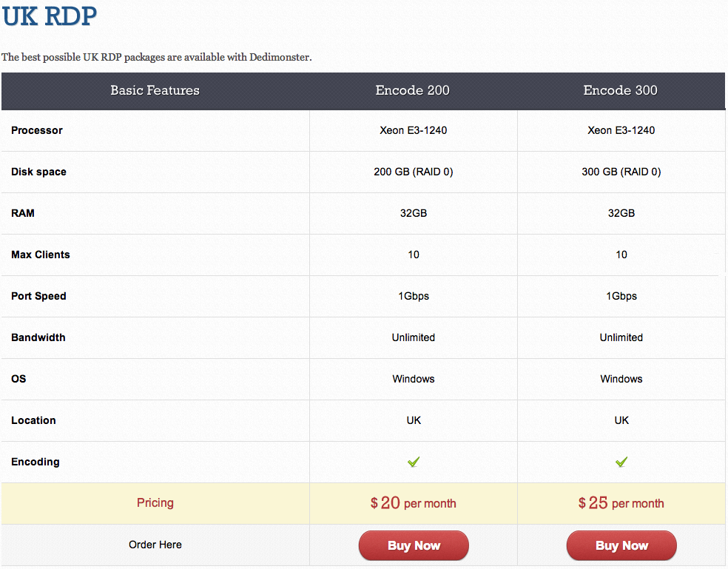Select the Processor row label
Viewport: 728px width, 569px height.
pyautogui.click(x=37, y=130)
